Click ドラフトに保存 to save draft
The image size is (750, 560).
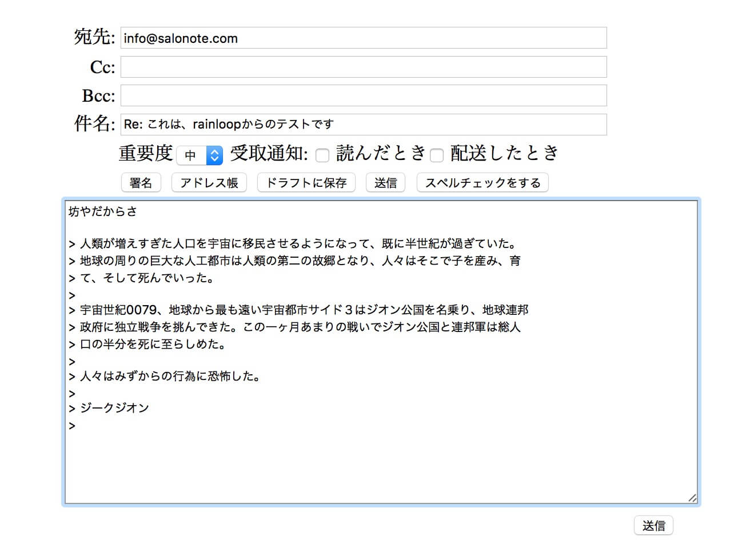(306, 183)
